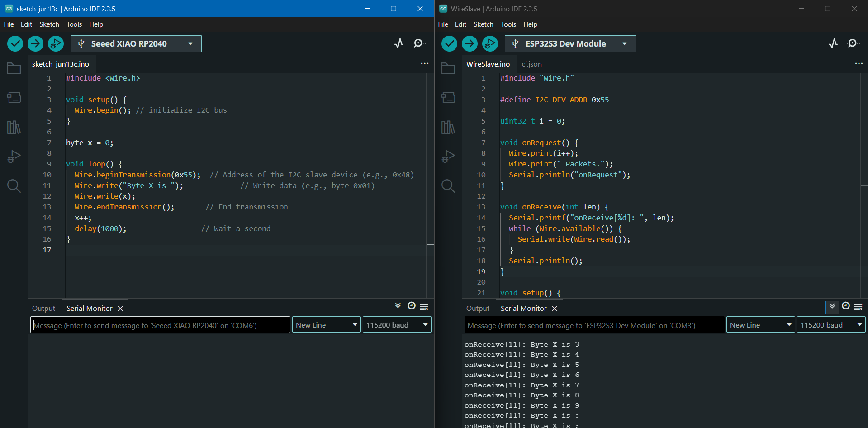The image size is (868, 428).
Task: Select the sketch_jun13c.ino tab
Action: tap(61, 64)
